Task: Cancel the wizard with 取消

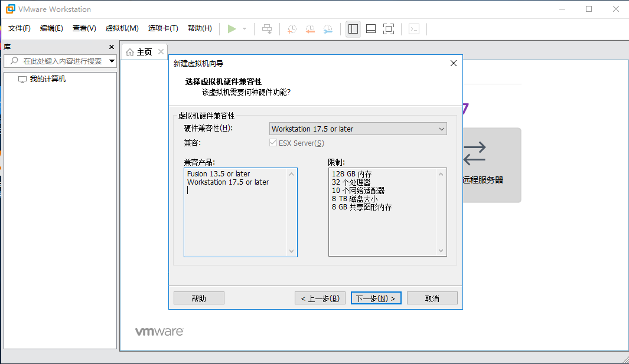Action: tap(432, 298)
